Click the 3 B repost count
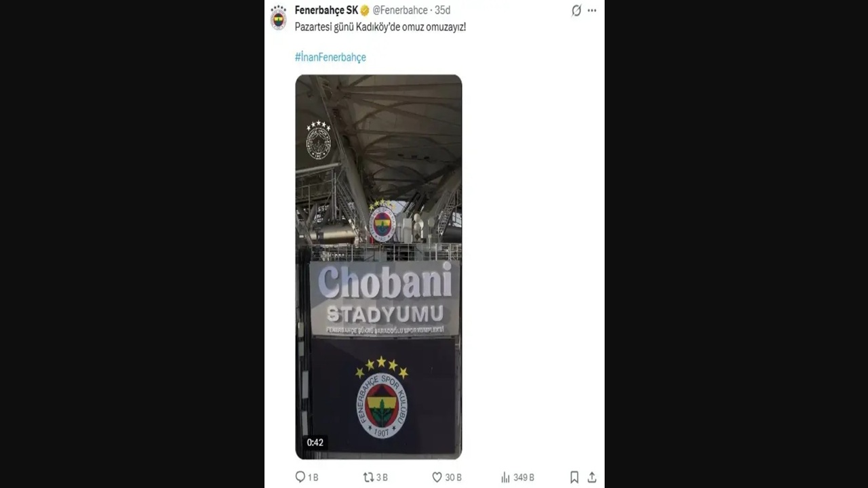This screenshot has height=488, width=868. pos(382,478)
